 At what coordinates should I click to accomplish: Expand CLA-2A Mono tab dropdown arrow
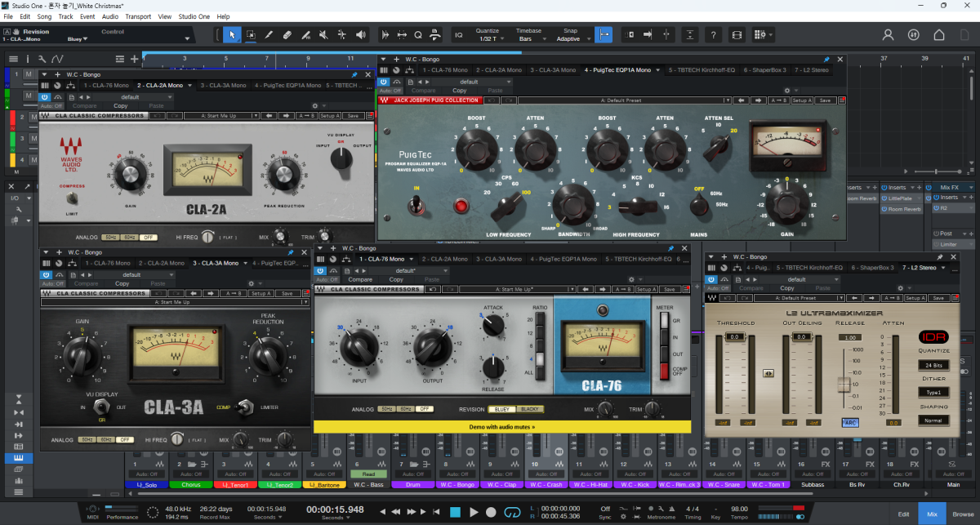[x=191, y=85]
